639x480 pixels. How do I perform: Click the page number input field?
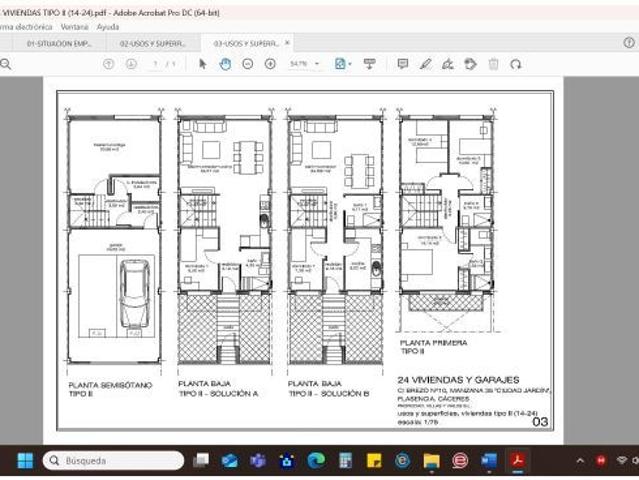(155, 64)
